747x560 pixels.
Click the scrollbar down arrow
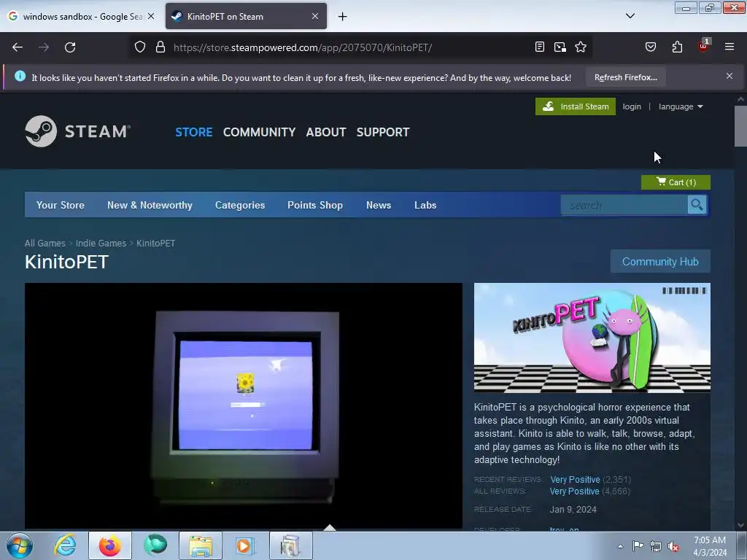(740, 525)
